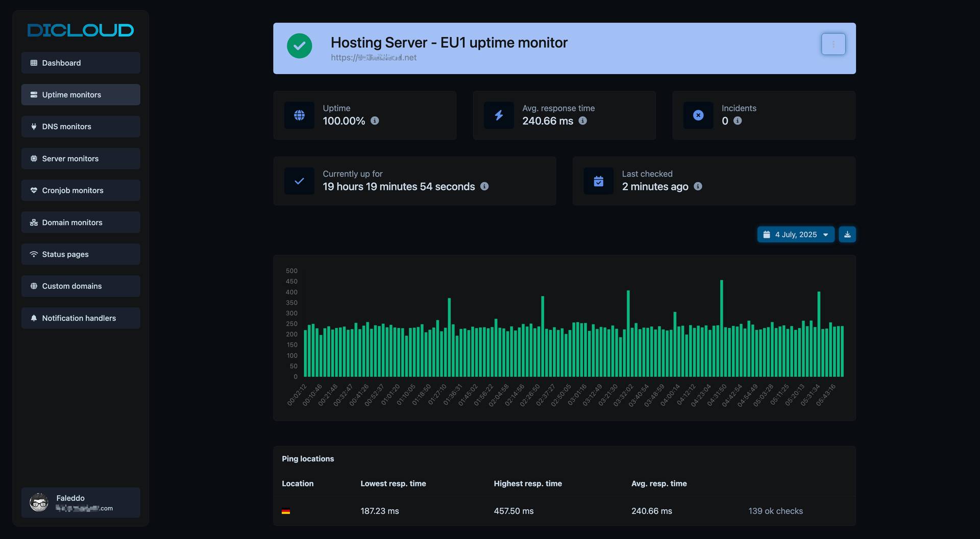
Task: Click the Uptime info tooltip icon
Action: click(x=375, y=121)
